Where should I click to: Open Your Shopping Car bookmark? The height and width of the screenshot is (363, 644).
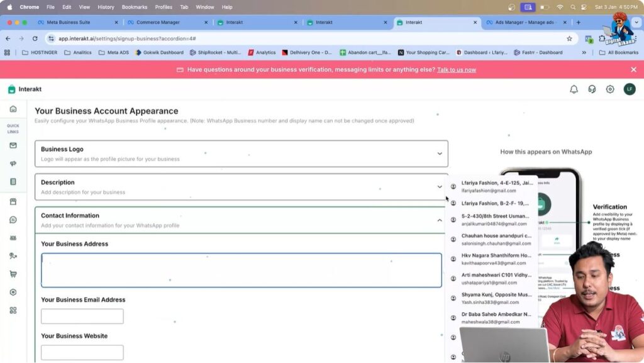click(x=423, y=53)
